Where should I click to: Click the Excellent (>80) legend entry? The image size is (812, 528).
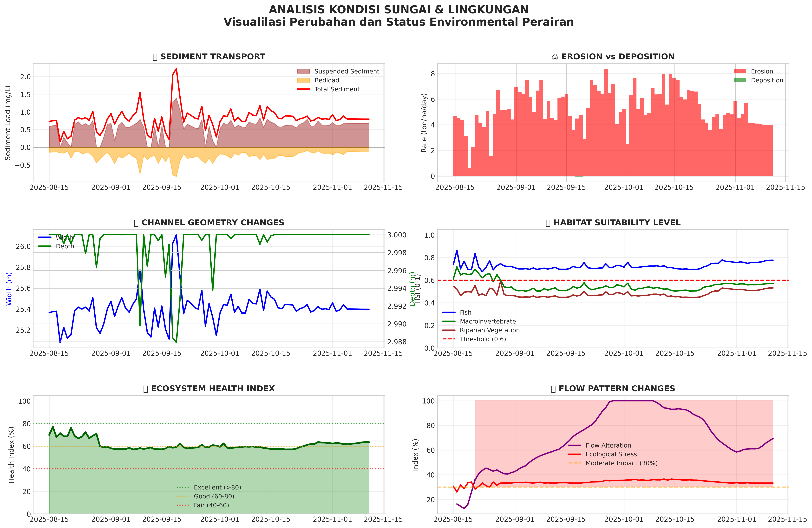pyautogui.click(x=217, y=487)
